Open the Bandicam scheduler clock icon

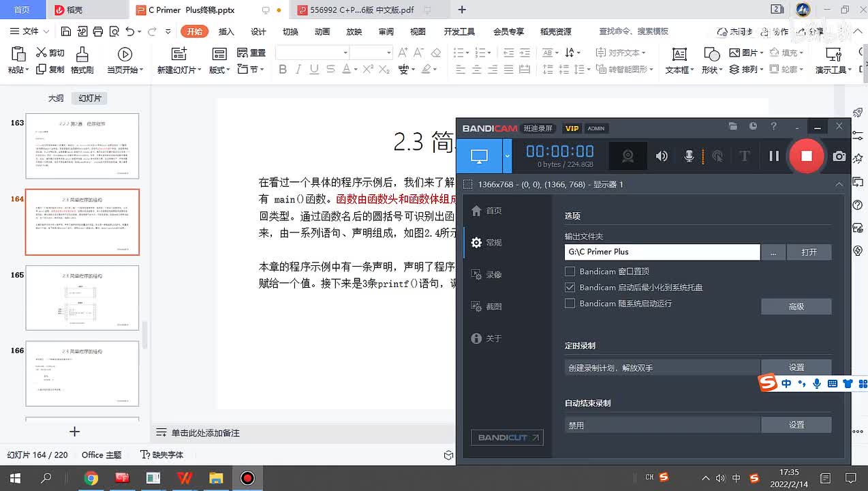pyautogui.click(x=753, y=126)
